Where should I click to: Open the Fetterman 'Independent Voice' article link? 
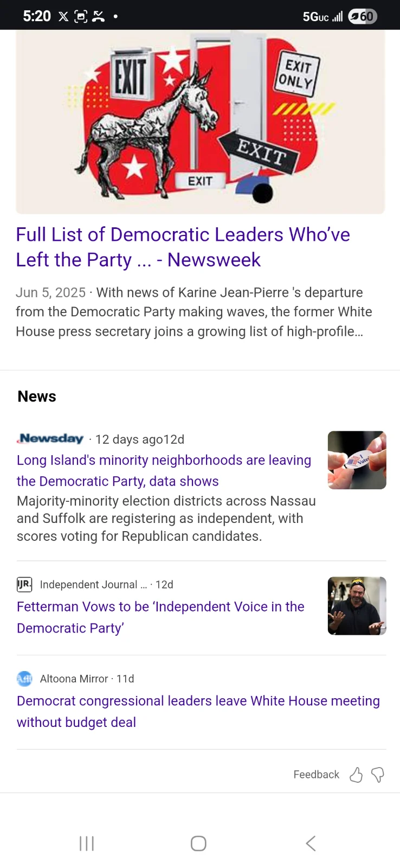(160, 617)
